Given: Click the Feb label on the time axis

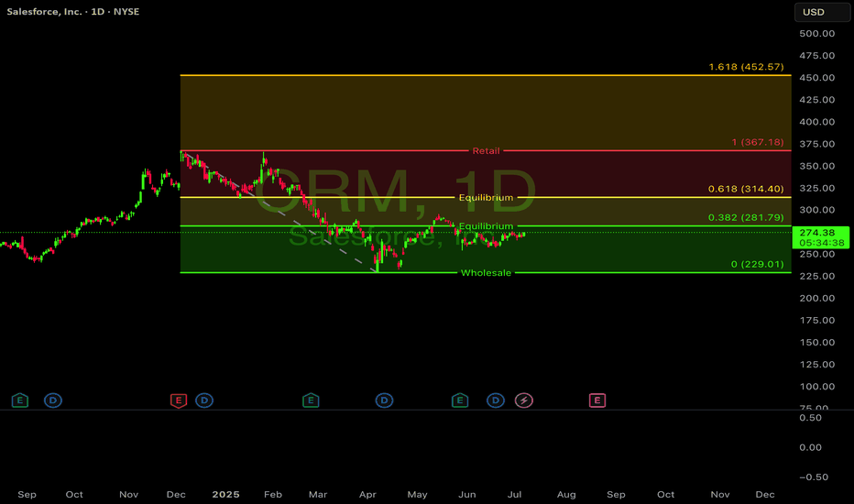Looking at the screenshot, I should 273,495.
